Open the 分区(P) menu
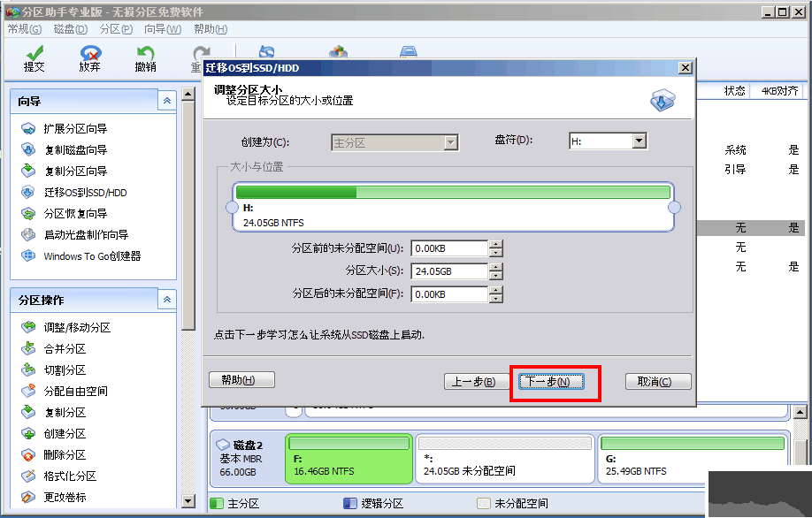This screenshot has height=518, width=812. pos(116,29)
